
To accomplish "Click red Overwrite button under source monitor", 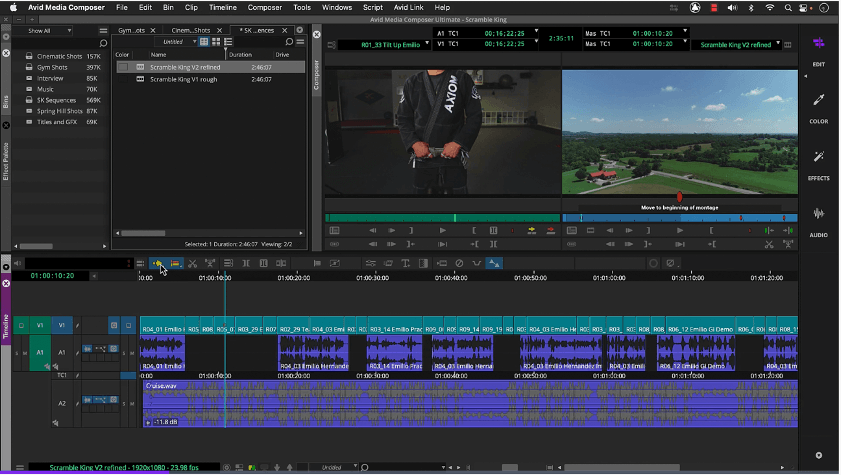I will [x=550, y=230].
